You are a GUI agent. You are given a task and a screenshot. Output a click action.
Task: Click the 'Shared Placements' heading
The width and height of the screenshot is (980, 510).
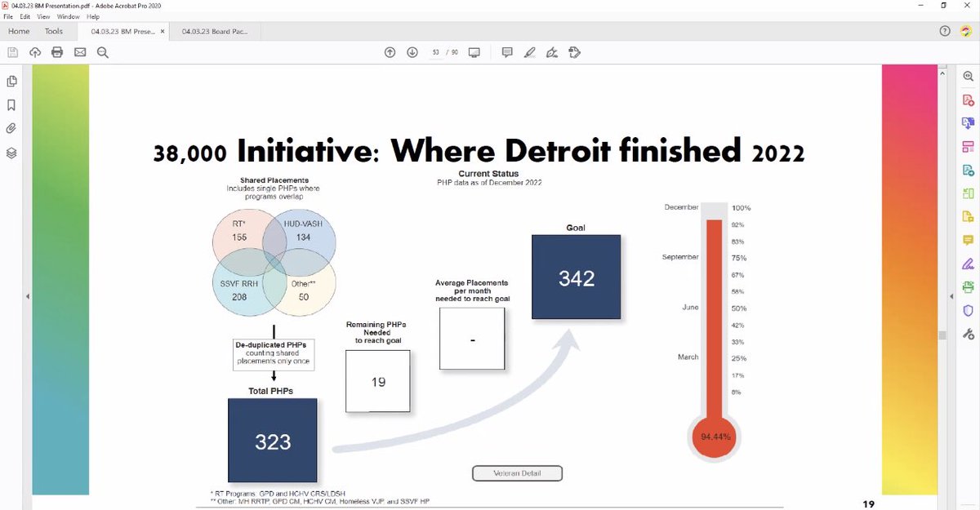pos(273,180)
